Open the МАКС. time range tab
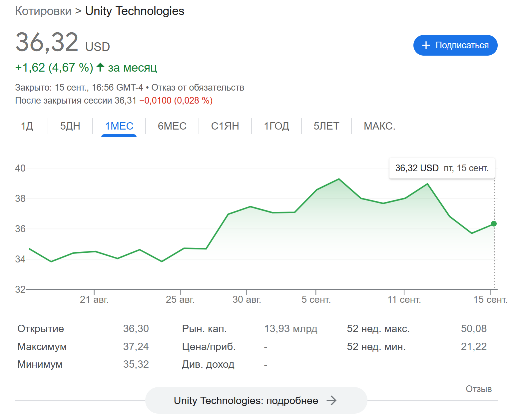Screen dimensions: 532x416 coord(379,126)
